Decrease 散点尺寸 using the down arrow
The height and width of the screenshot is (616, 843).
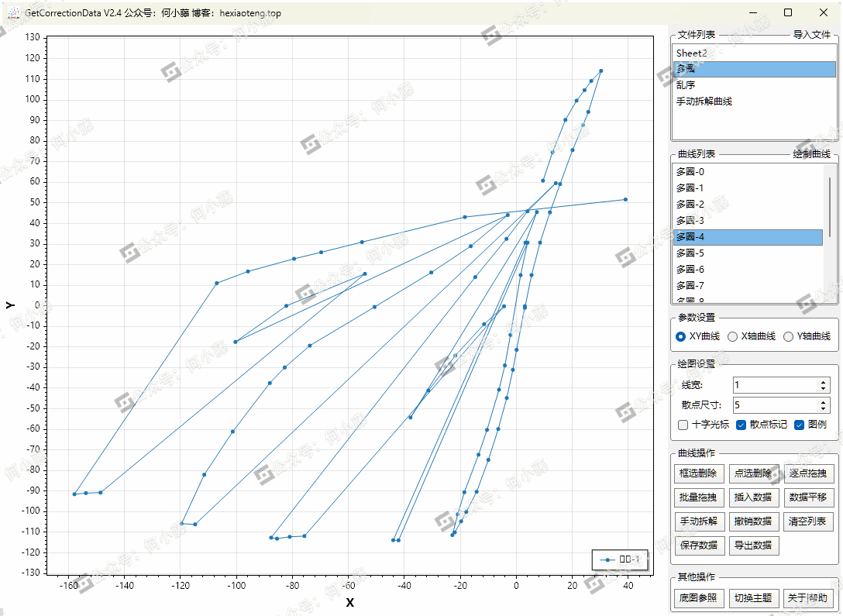(823, 408)
